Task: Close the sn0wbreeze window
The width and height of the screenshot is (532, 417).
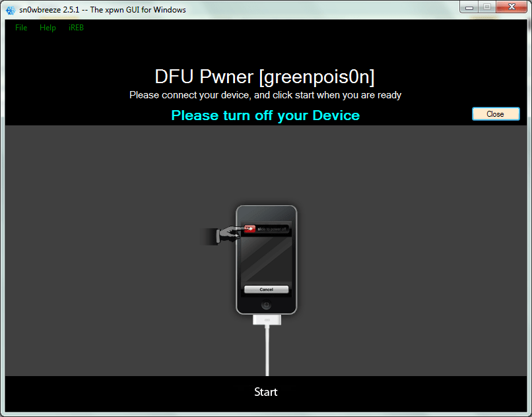Action: coord(512,7)
